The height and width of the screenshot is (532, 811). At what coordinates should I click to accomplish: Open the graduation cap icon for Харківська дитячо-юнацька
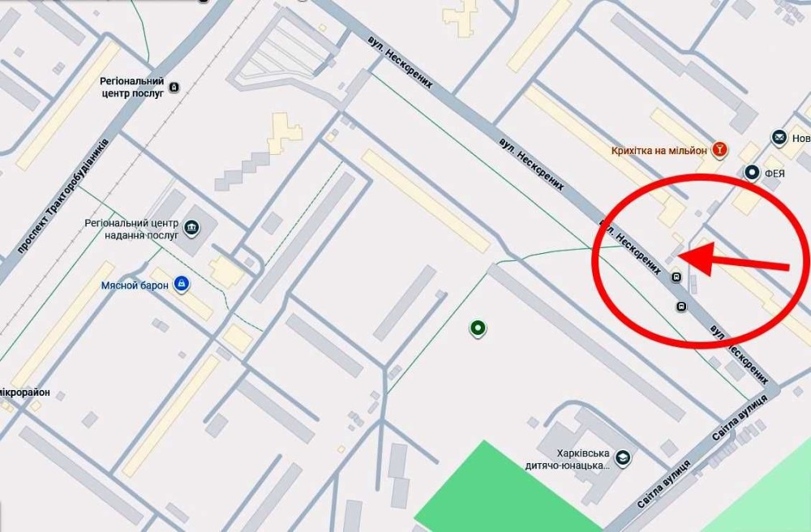[x=623, y=457]
